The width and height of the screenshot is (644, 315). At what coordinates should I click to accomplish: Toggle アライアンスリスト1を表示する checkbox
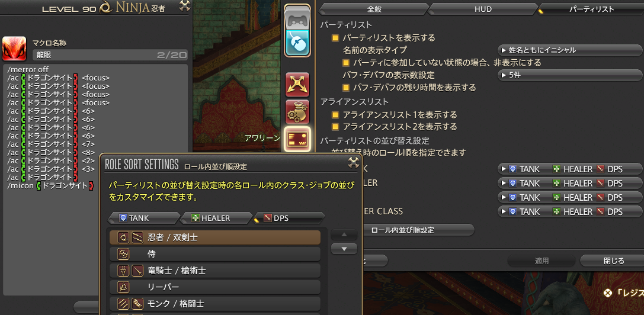tap(335, 115)
